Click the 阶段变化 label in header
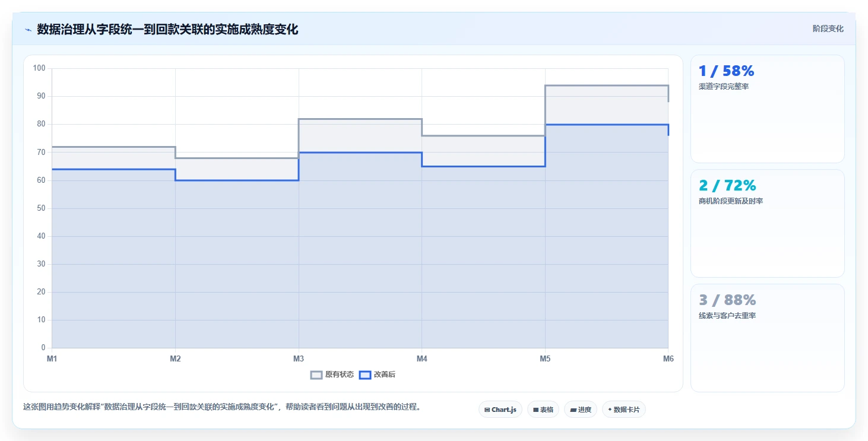This screenshot has width=868, height=441. pyautogui.click(x=828, y=29)
